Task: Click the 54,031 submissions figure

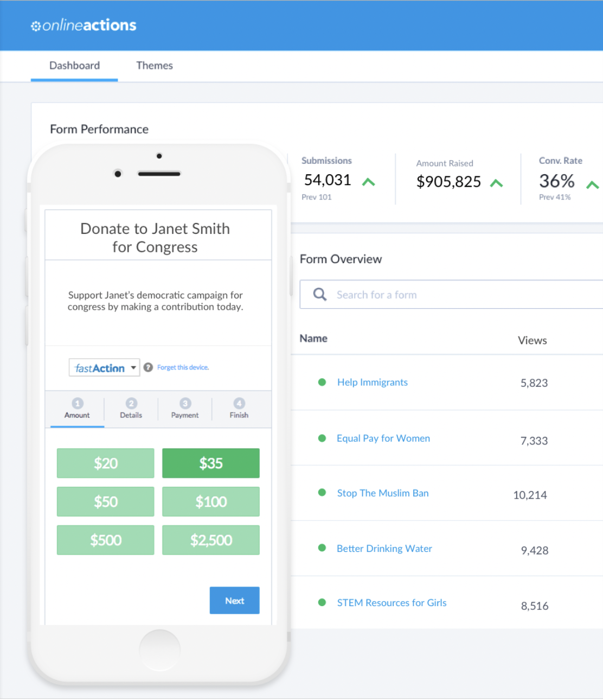Action: coord(328,180)
